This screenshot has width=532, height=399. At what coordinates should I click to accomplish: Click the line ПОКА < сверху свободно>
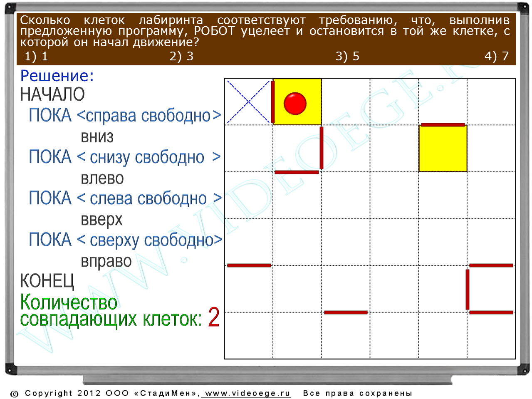pos(126,240)
